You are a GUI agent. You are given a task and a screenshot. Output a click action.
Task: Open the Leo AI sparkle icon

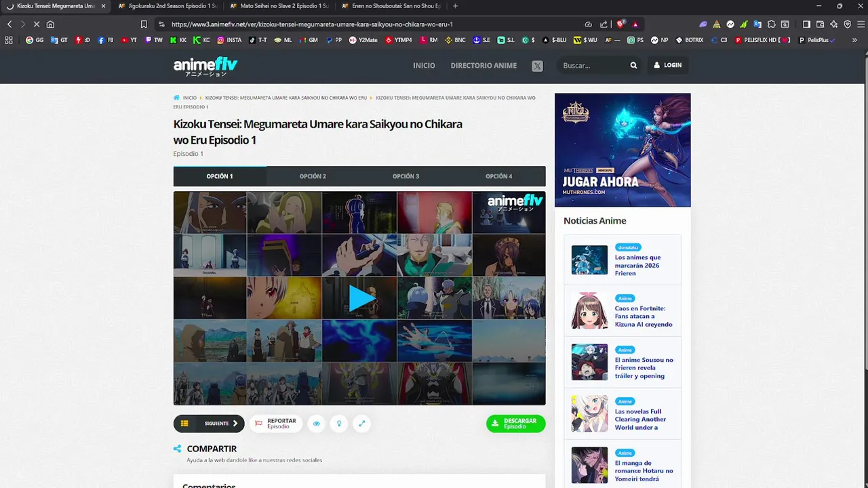[834, 24]
